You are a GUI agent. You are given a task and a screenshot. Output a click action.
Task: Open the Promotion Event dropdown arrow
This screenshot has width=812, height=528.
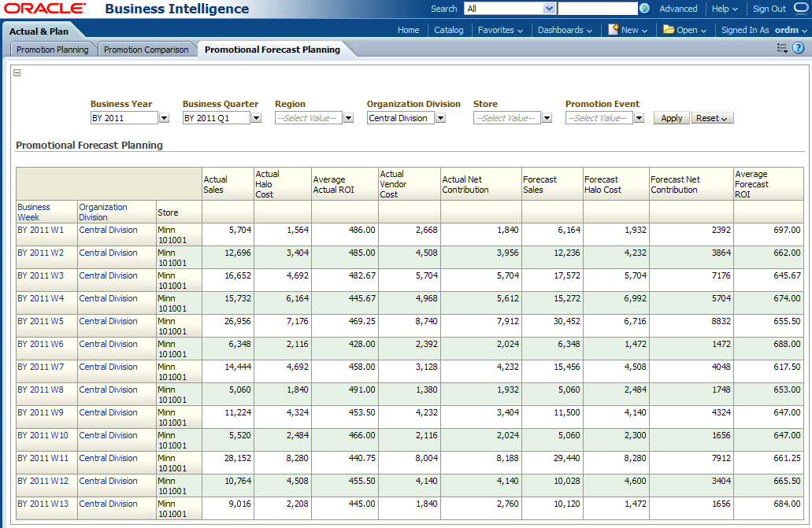tap(639, 118)
